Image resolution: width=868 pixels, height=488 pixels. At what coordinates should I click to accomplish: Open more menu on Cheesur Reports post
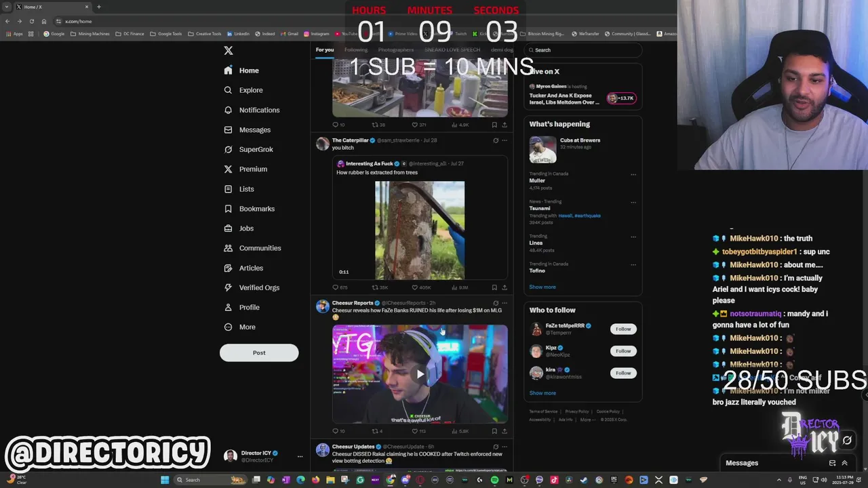coord(504,303)
